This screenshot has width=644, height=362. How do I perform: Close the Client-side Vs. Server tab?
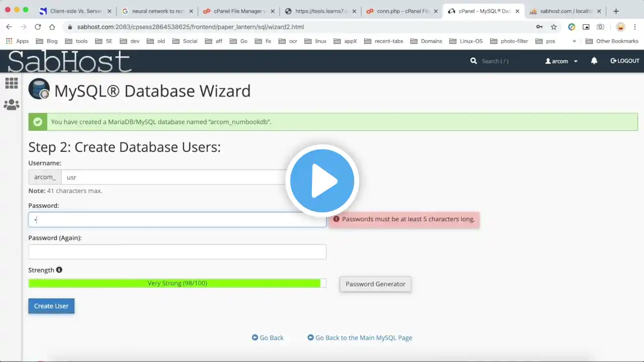click(x=110, y=11)
